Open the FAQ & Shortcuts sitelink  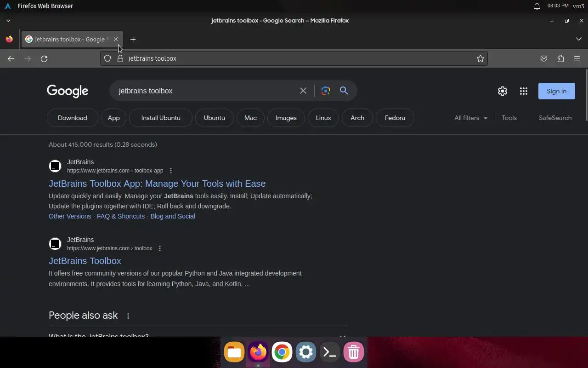click(121, 216)
